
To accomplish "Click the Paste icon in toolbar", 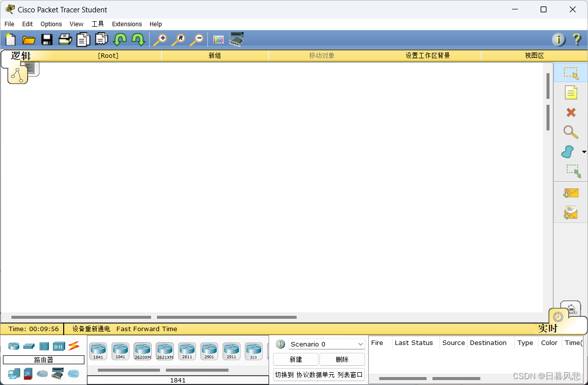I will point(101,39).
